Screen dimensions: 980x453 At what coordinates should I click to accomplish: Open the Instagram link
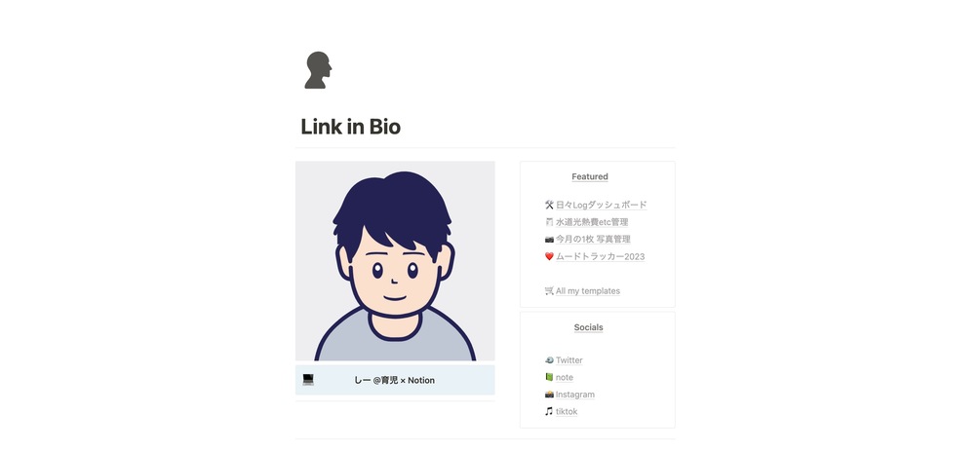[575, 395]
